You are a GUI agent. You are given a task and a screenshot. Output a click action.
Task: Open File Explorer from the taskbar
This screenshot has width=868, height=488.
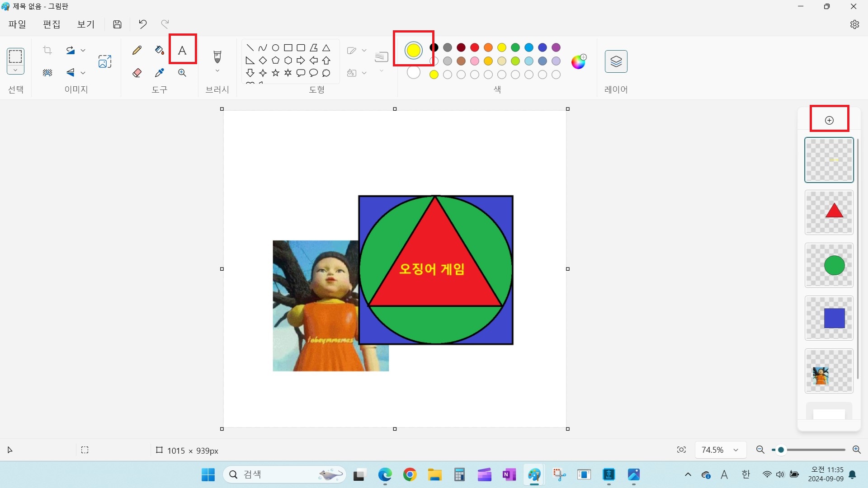pos(435,474)
